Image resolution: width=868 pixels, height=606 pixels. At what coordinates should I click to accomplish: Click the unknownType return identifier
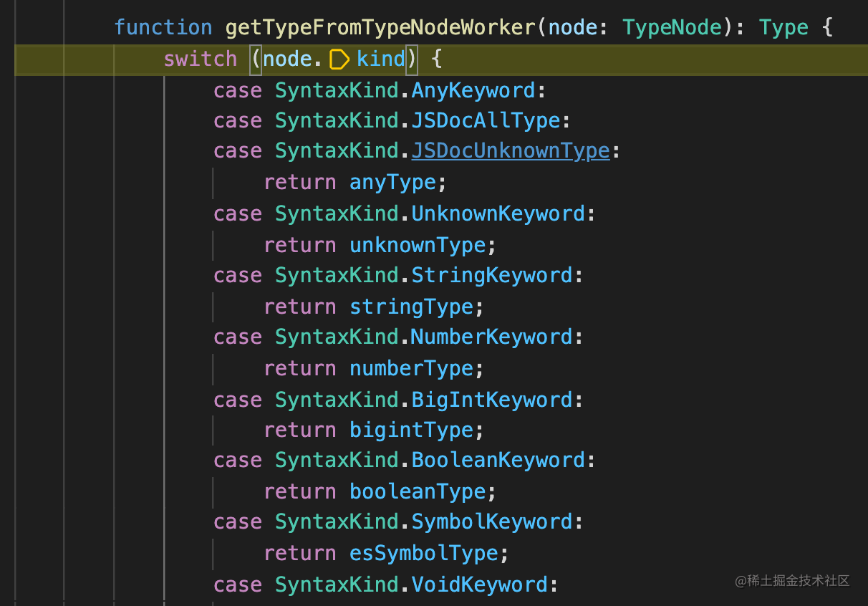click(x=418, y=245)
